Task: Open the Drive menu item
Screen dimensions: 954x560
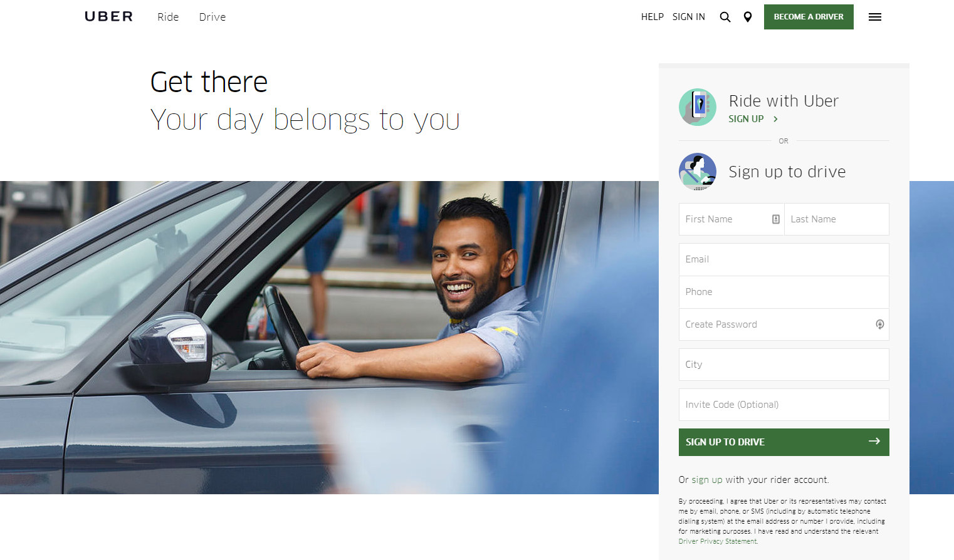Action: click(x=212, y=17)
